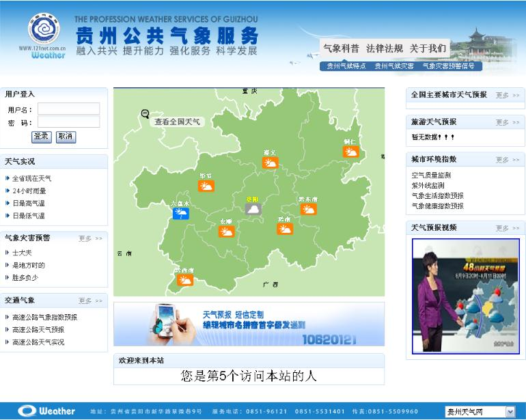Open the 士大夫 warning entry
This screenshot has width=526, height=420.
(x=22, y=253)
